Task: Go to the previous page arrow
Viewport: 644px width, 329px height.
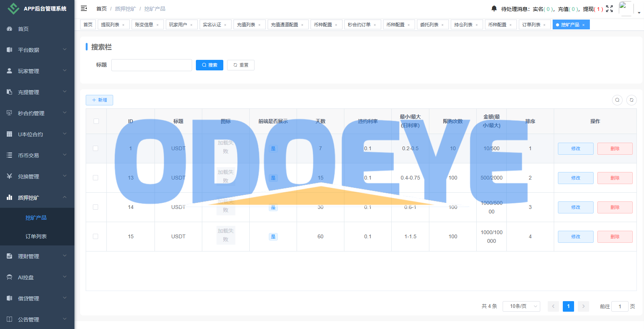Action: tap(553, 306)
